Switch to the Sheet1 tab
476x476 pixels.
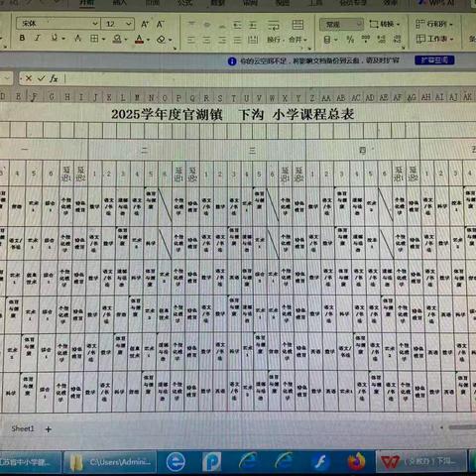23,428
